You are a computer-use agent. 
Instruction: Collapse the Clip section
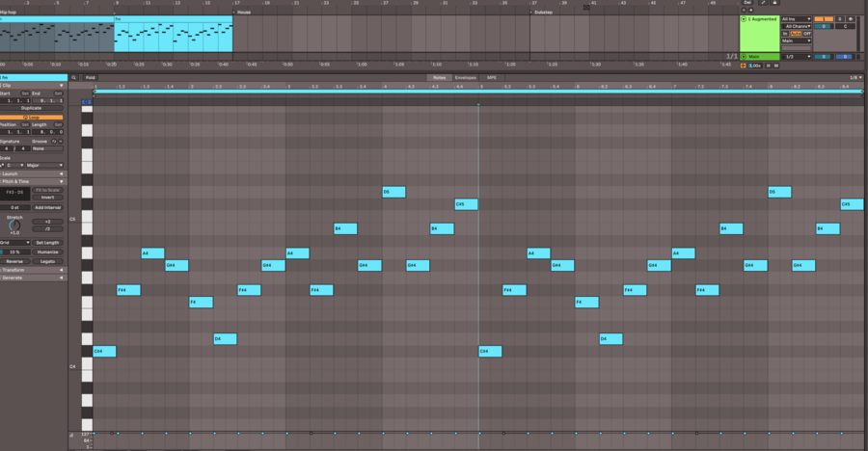click(32, 86)
